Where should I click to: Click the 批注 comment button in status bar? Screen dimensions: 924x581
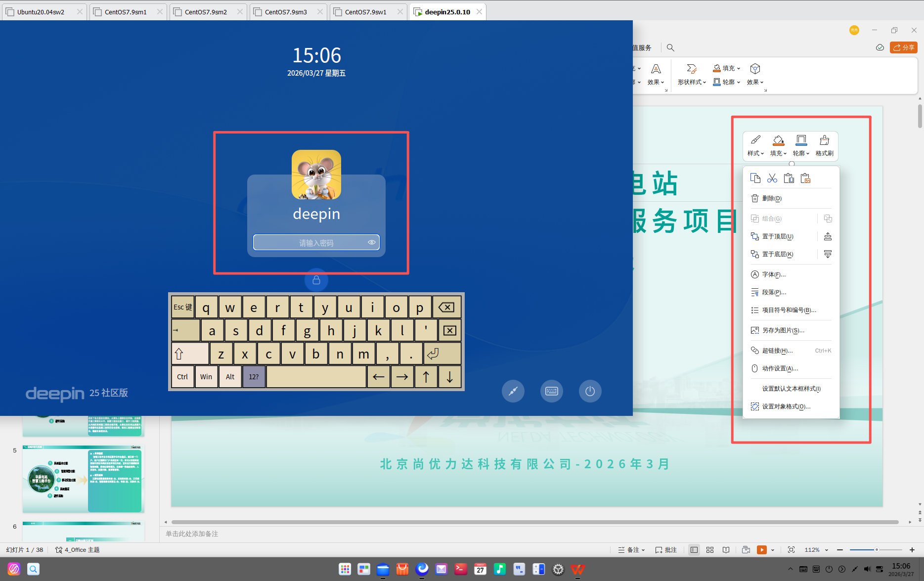666,550
